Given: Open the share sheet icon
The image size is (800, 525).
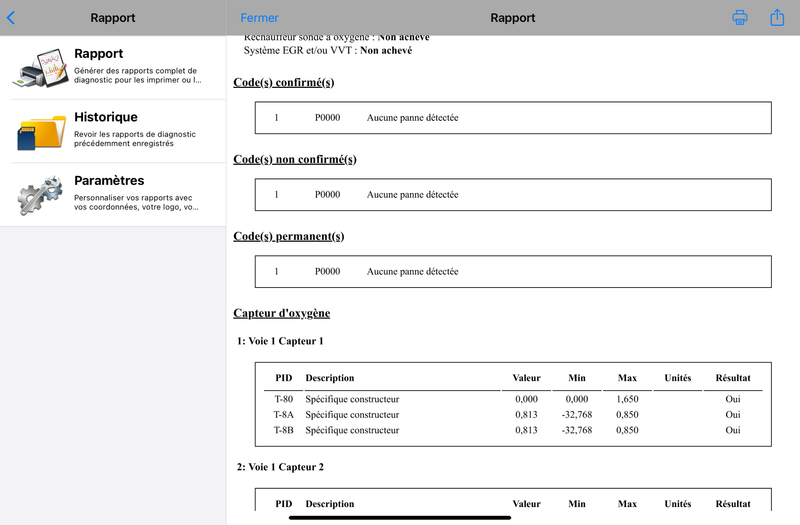Looking at the screenshot, I should tap(777, 17).
